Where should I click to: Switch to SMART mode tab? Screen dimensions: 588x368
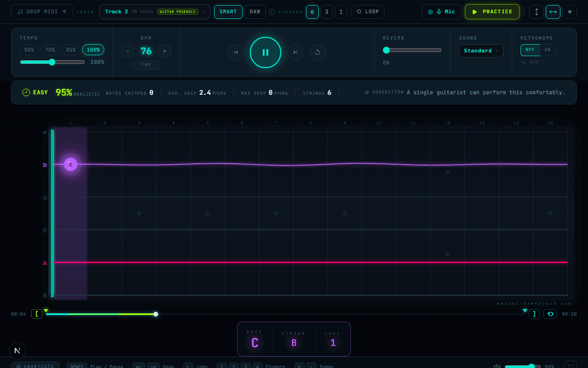pos(228,12)
